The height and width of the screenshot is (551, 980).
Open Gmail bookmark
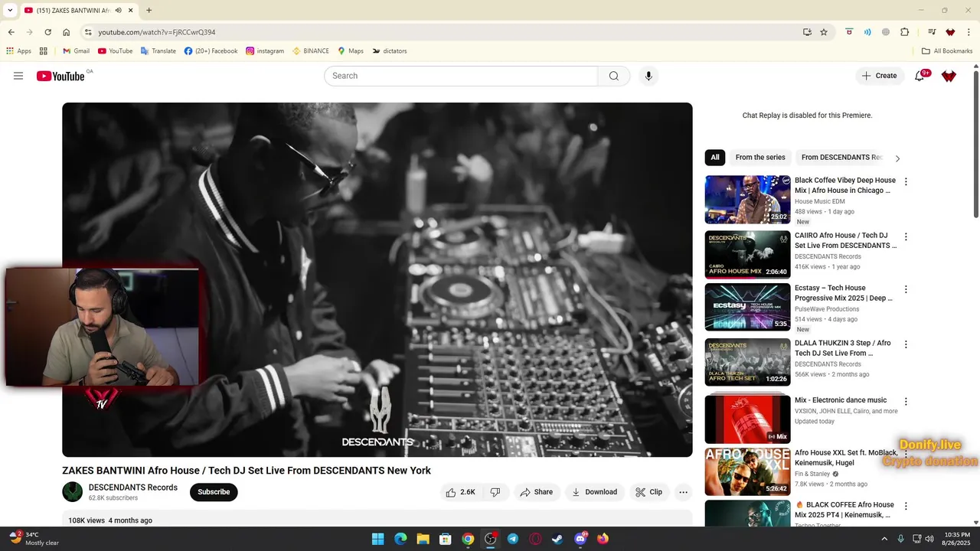point(76,51)
